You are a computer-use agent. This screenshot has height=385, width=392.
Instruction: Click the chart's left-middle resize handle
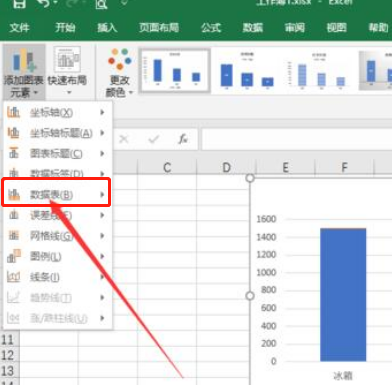click(250, 296)
